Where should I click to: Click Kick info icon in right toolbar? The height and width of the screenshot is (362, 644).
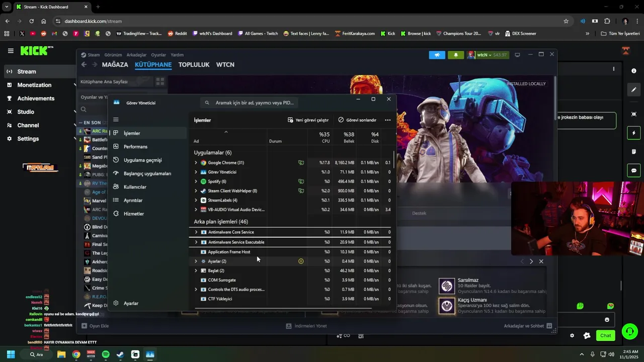pyautogui.click(x=634, y=71)
